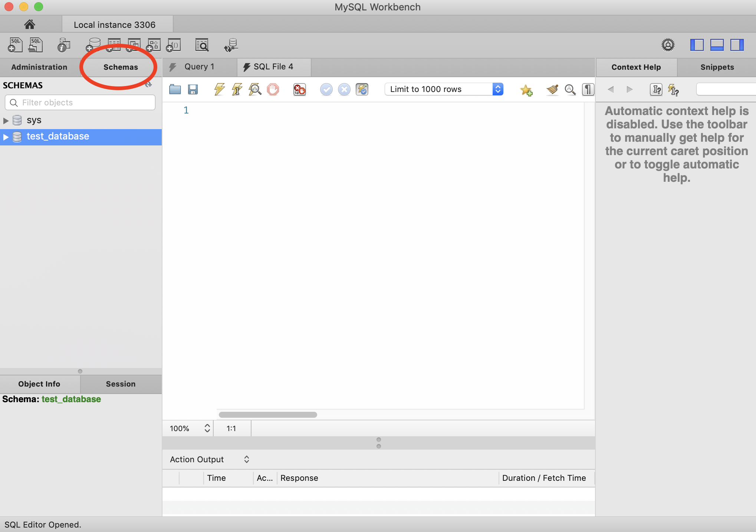Viewport: 756px width, 532px height.
Task: Select the sys schema row
Action: coord(81,120)
